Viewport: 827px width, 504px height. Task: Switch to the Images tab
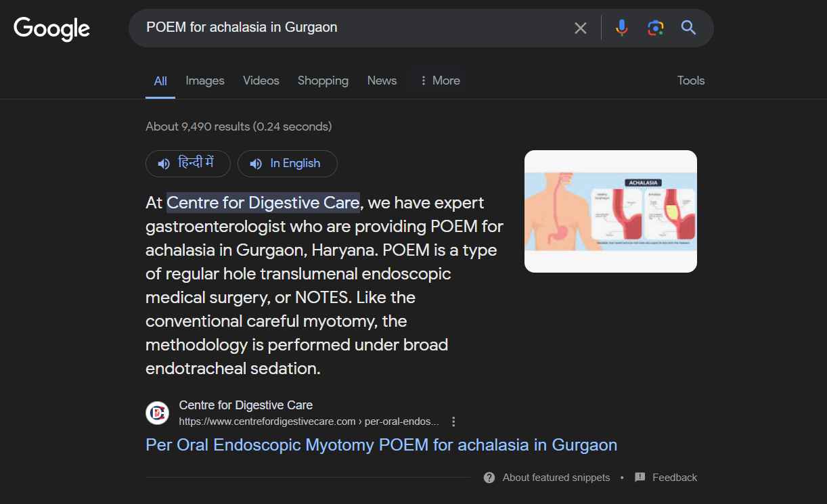(x=205, y=81)
